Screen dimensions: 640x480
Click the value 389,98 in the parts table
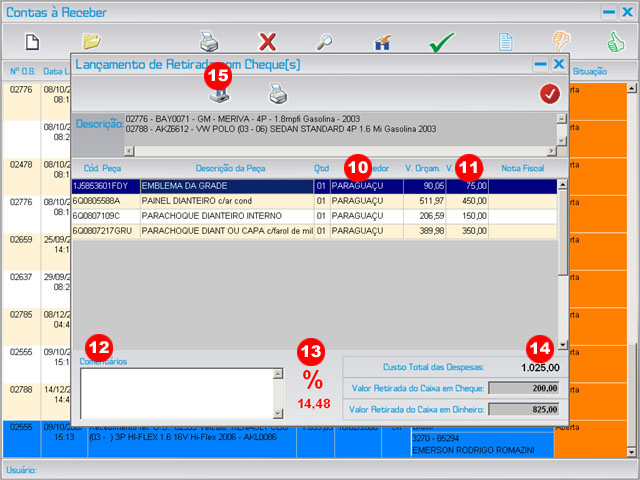pyautogui.click(x=432, y=231)
